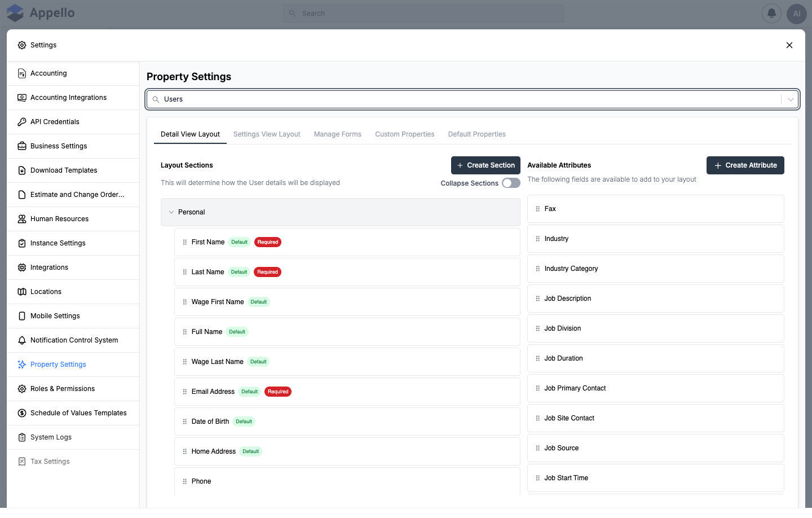Click the Create Attribute button
This screenshot has width=812, height=518.
pos(745,165)
